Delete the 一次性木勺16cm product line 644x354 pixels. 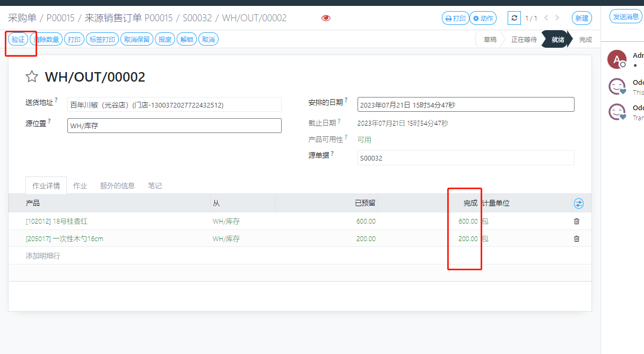click(x=577, y=239)
